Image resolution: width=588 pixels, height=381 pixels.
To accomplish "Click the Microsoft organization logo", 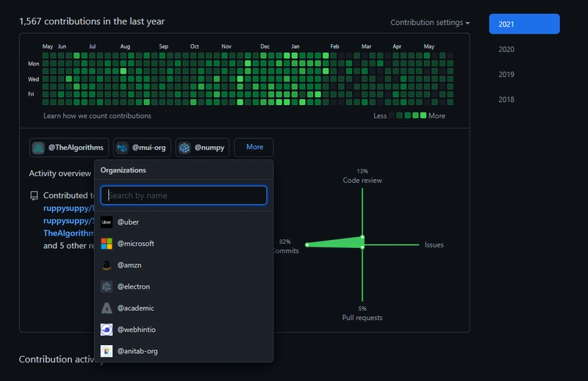I will click(x=107, y=244).
